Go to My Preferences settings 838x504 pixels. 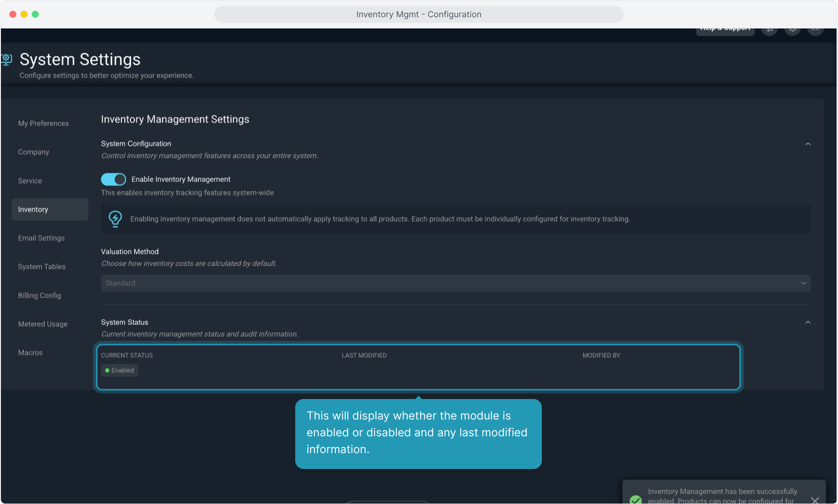point(43,123)
